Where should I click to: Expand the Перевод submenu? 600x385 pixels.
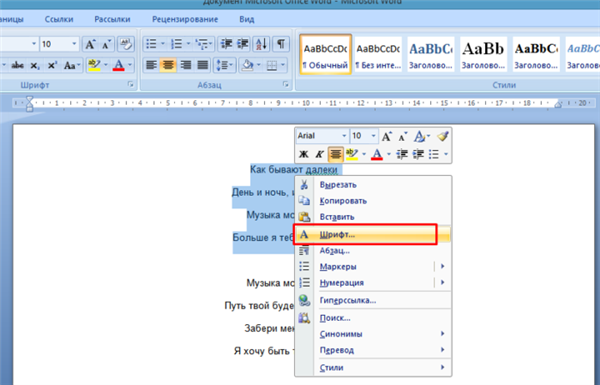[373, 350]
